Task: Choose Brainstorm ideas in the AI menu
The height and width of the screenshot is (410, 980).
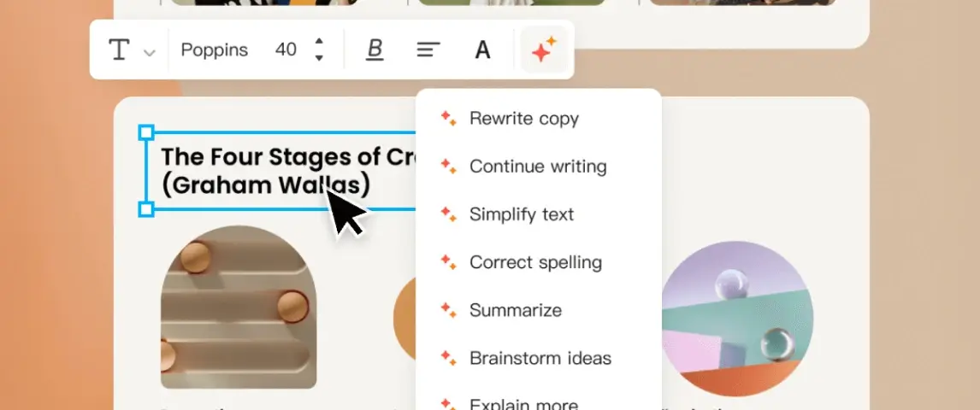Action: (540, 358)
